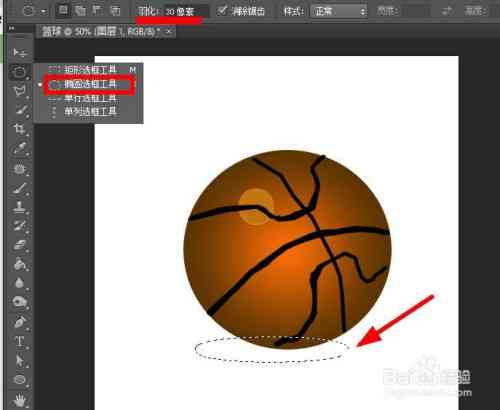Choose 单行选框工具 from the flyout menu
500x410 pixels.
(x=89, y=98)
